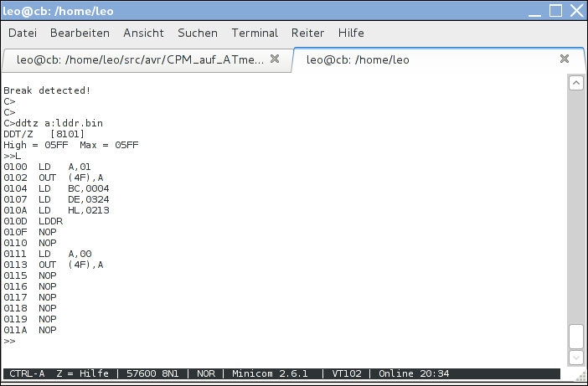Click the final '>>' prompt
This screenshot has height=386, width=588.
(x=9, y=341)
